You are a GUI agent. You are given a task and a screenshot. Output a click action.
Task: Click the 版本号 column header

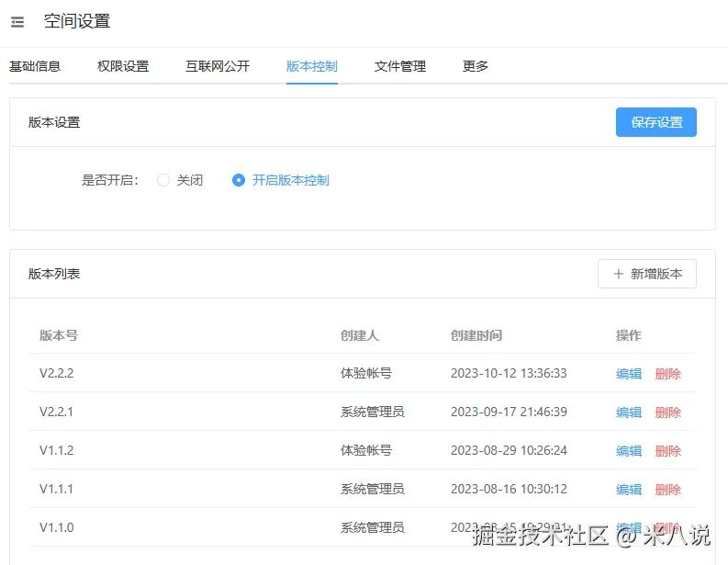(59, 335)
